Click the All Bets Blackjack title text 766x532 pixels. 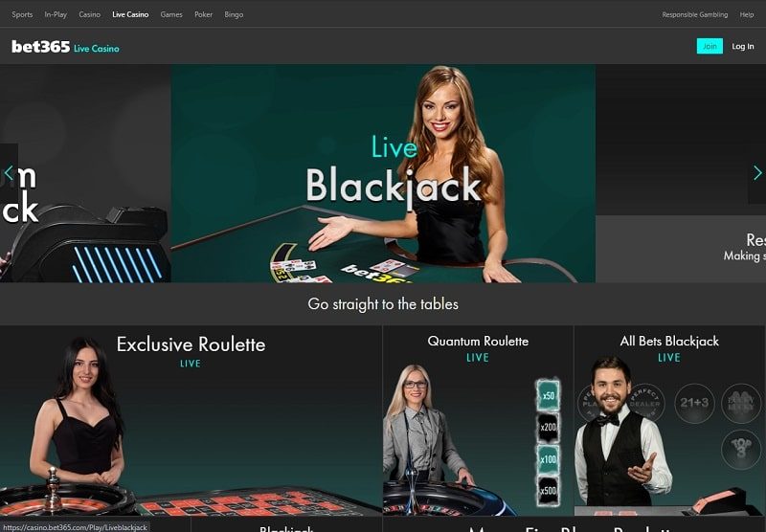[669, 342]
